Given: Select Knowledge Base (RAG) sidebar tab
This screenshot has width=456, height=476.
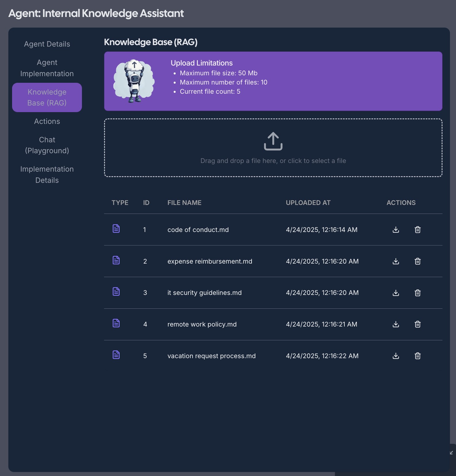Looking at the screenshot, I should pyautogui.click(x=47, y=97).
